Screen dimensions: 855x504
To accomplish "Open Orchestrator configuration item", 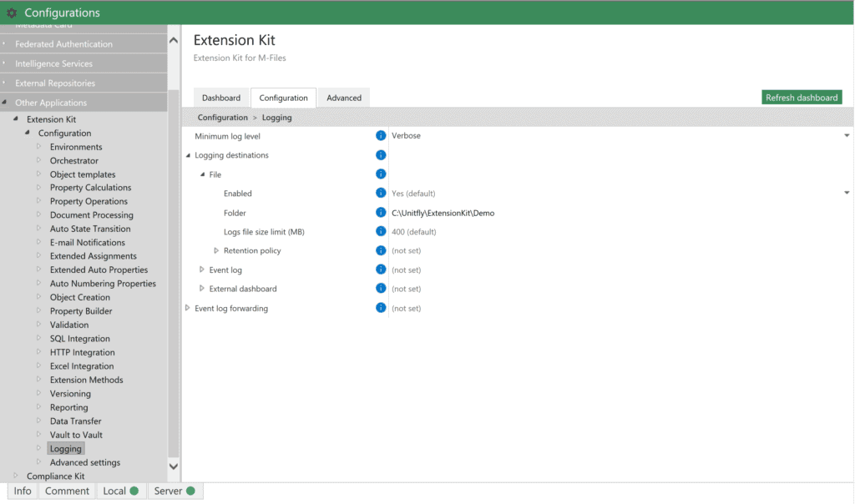I will [74, 161].
